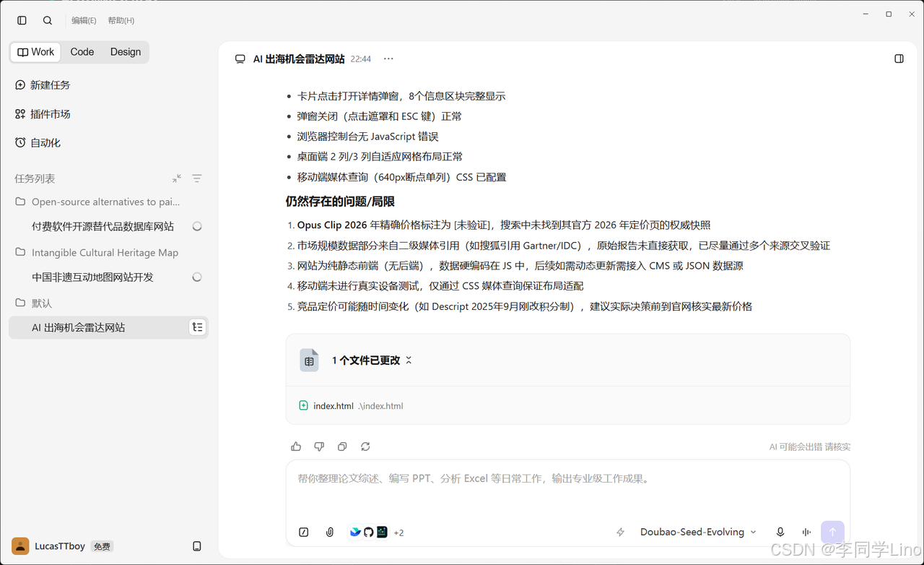Click the checklist icon on AI 出海机会雷达网站

click(197, 327)
